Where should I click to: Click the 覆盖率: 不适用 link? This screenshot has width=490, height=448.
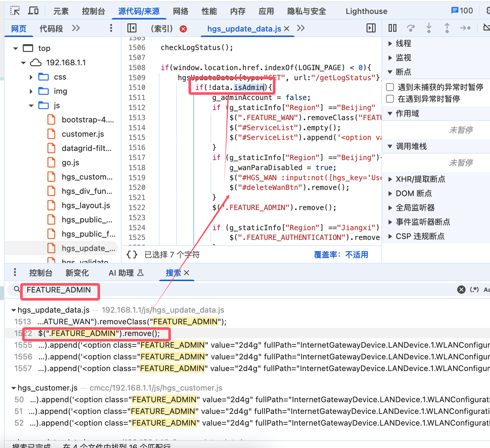[x=341, y=255]
